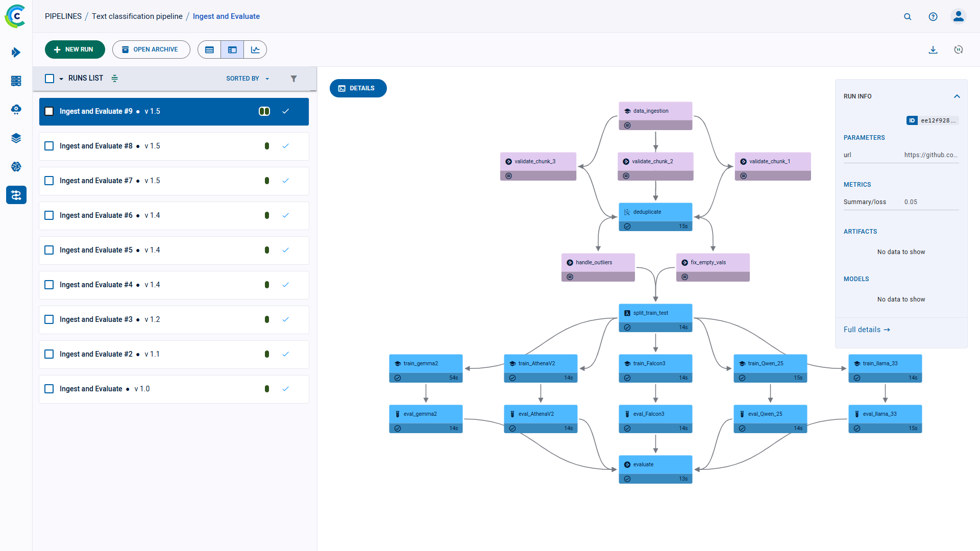Click the search magnifier icon
980x551 pixels.
tap(908, 16)
